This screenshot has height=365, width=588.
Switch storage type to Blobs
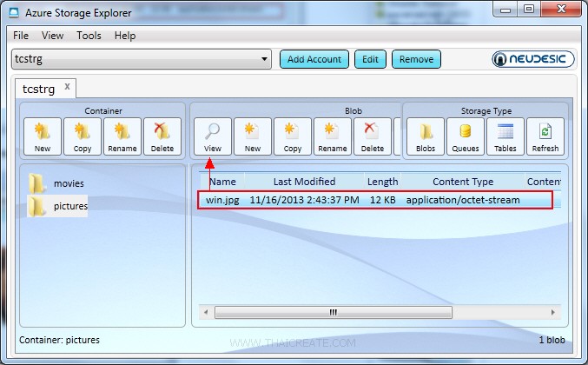click(x=426, y=136)
